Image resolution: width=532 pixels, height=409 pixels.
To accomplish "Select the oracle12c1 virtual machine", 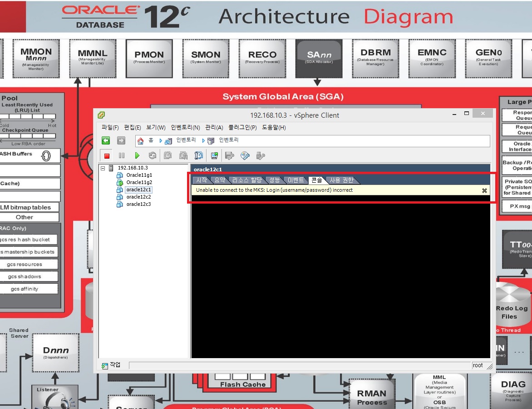I will point(139,190).
